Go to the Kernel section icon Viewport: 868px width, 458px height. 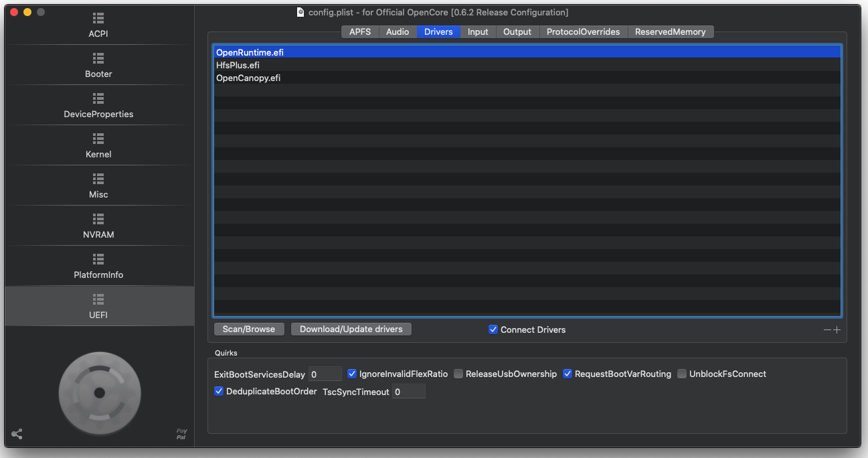tap(98, 139)
